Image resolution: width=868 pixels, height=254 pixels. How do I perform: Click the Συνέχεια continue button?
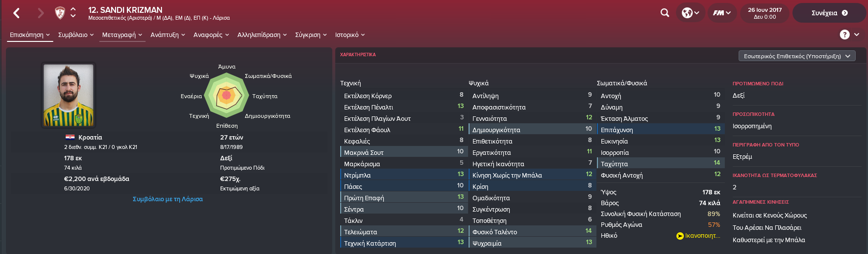[x=829, y=13]
